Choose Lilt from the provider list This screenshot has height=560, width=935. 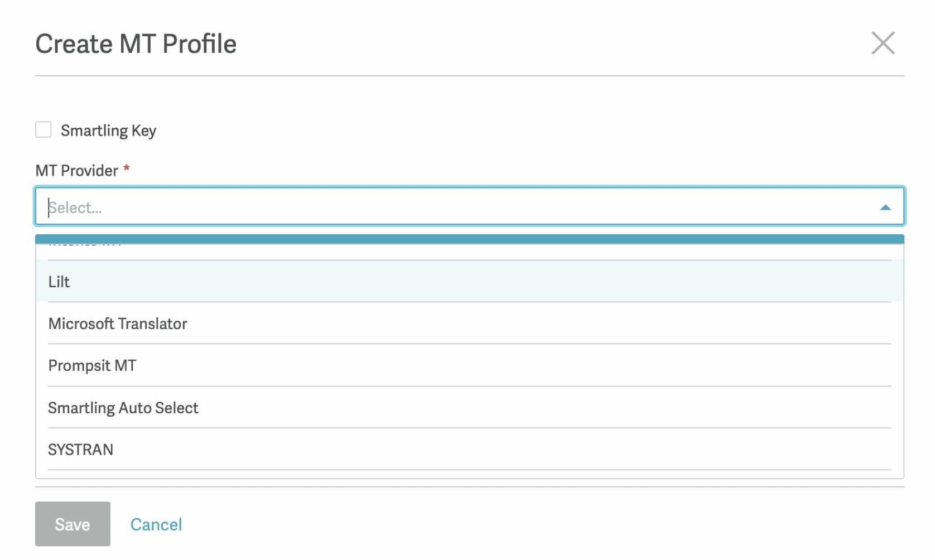pos(469,282)
